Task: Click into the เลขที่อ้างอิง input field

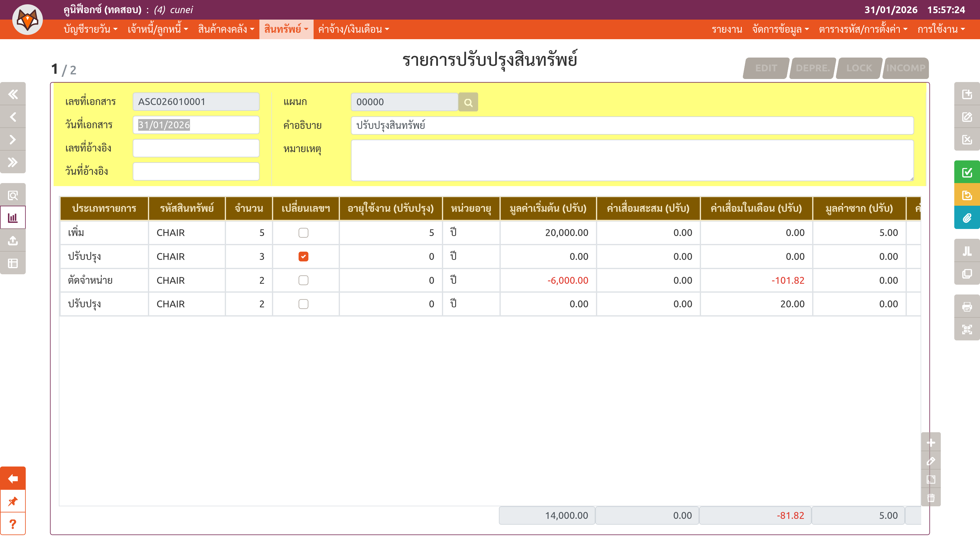Action: tap(196, 148)
